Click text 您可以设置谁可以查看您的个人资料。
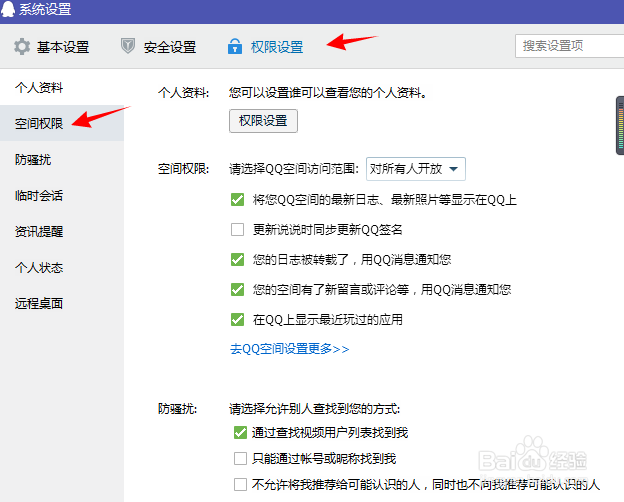This screenshot has width=624, height=502. 328,93
